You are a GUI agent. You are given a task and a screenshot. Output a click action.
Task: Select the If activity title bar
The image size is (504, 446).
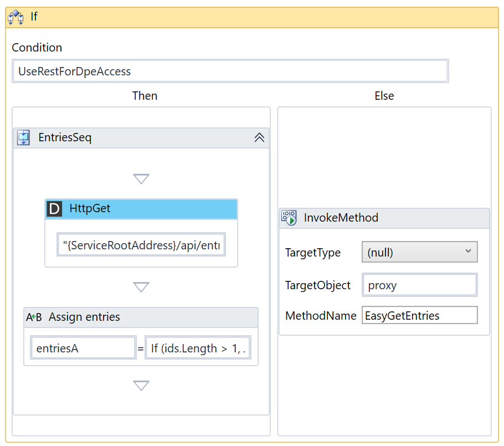point(249,17)
